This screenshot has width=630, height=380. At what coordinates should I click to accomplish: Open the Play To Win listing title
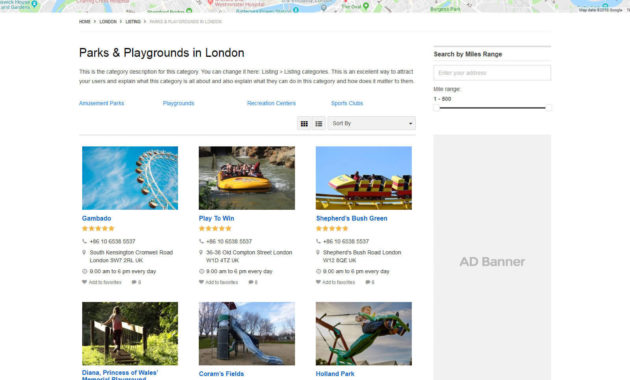pos(217,219)
